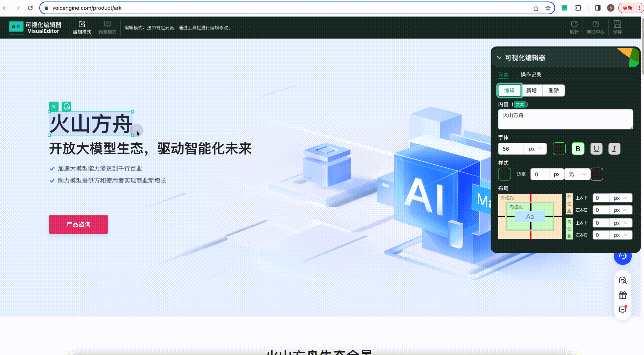Open the blue customer service headset button
Viewport: 644px width, 355px height.
click(x=622, y=256)
